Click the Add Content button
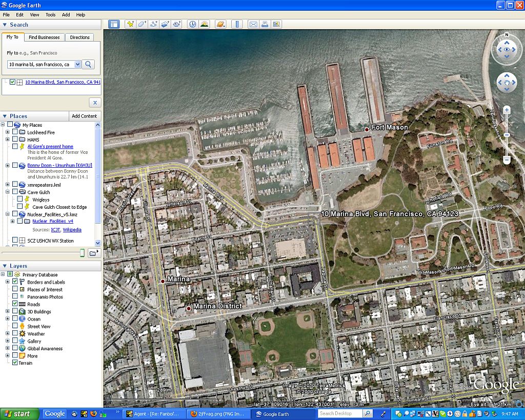The image size is (525, 420). [x=84, y=116]
